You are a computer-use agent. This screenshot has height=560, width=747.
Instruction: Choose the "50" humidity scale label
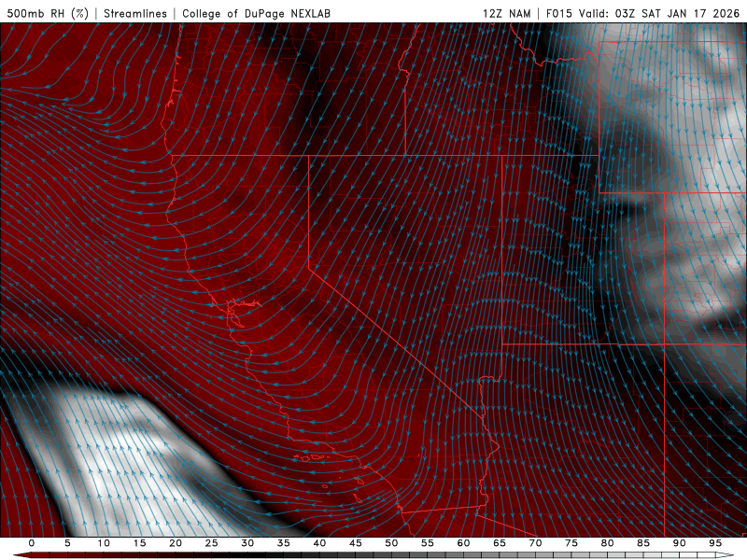point(391,543)
